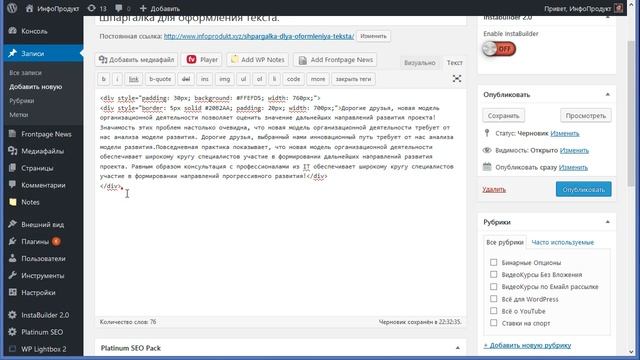Open Добавить новую submenu item
The height and width of the screenshot is (360, 640).
36,87
